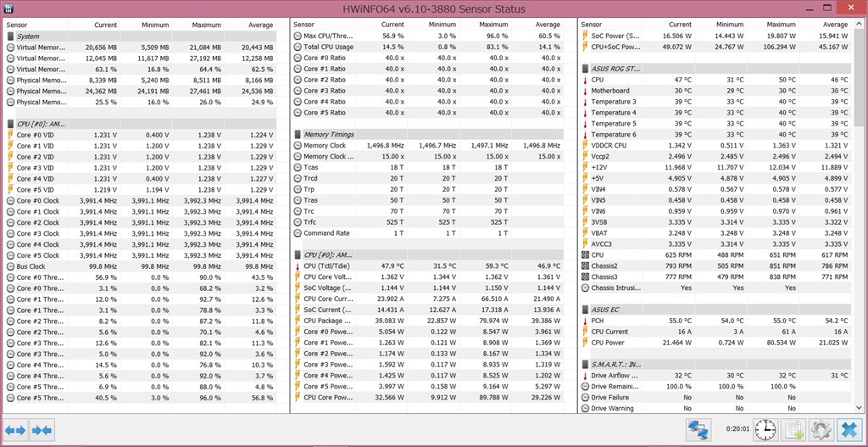Click the voltage icon beside VBAT

click(x=586, y=233)
